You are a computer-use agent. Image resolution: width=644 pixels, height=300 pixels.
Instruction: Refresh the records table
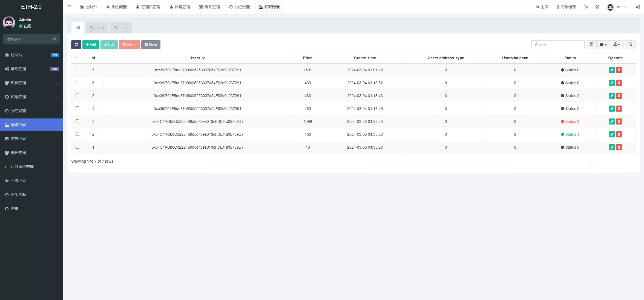coord(76,45)
